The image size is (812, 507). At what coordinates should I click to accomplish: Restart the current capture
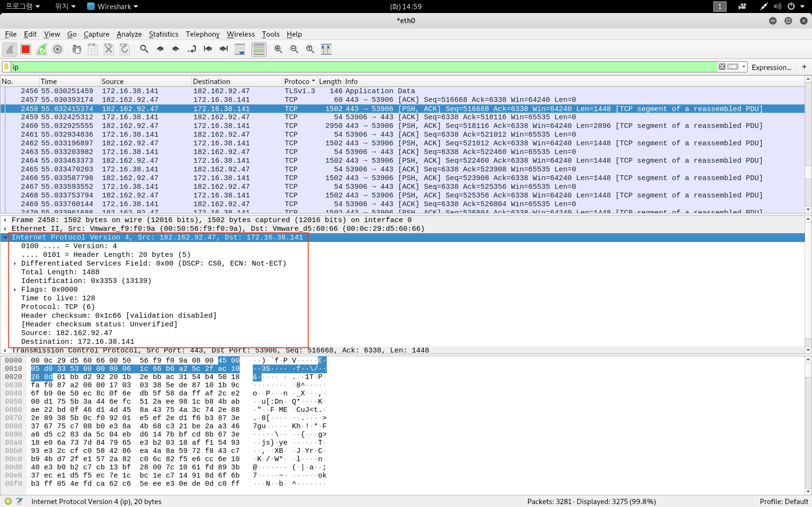[42, 49]
